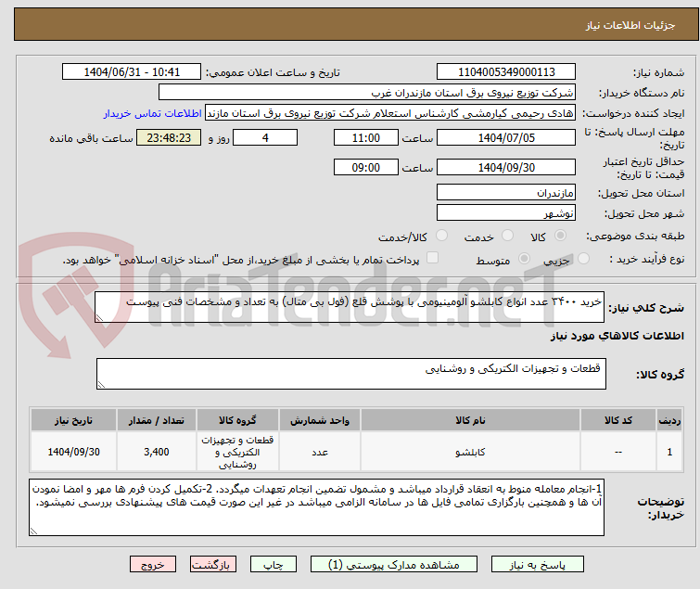Viewport: 700px width, 589px height.
Task: Click the ردیف column header
Action: (x=669, y=420)
